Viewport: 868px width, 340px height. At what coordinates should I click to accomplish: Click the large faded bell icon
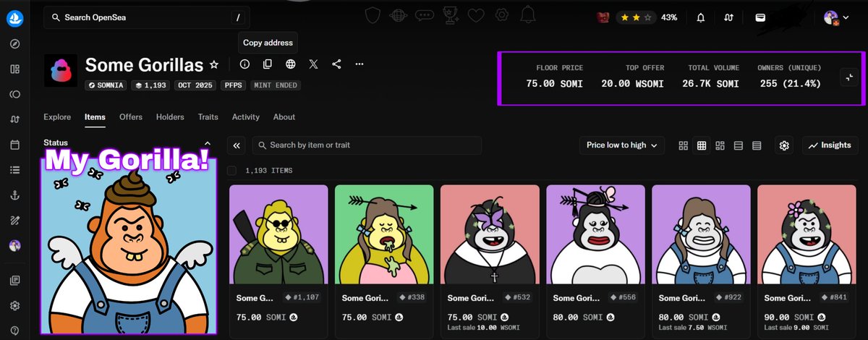click(x=528, y=14)
